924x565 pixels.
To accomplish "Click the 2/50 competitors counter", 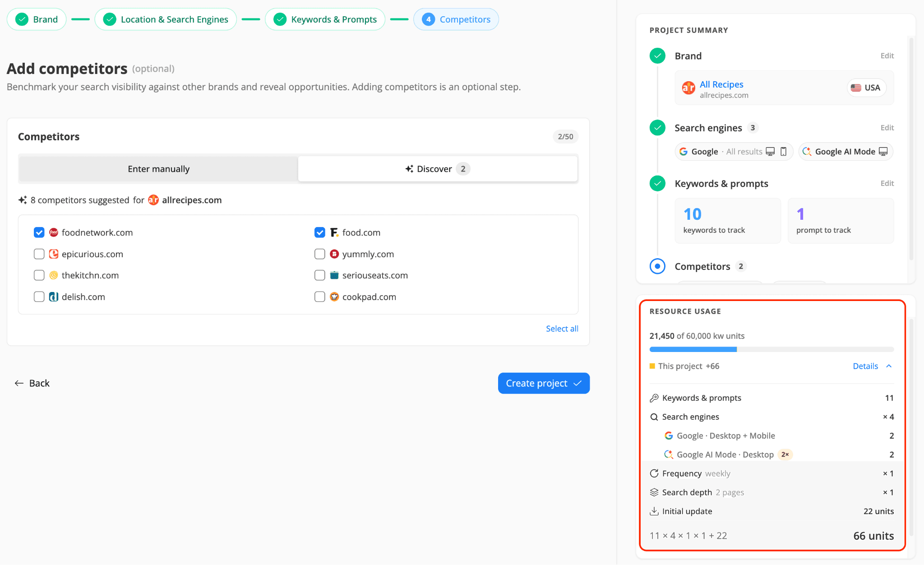I will 565,137.
